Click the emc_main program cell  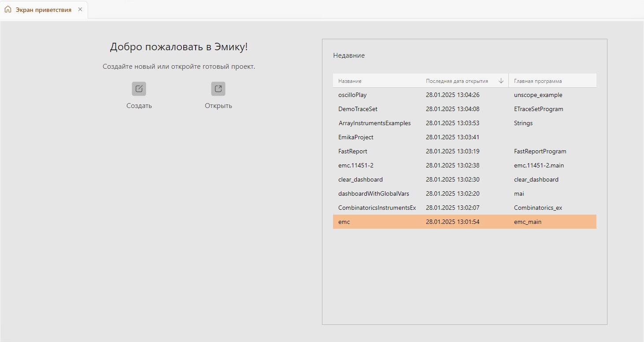click(528, 222)
